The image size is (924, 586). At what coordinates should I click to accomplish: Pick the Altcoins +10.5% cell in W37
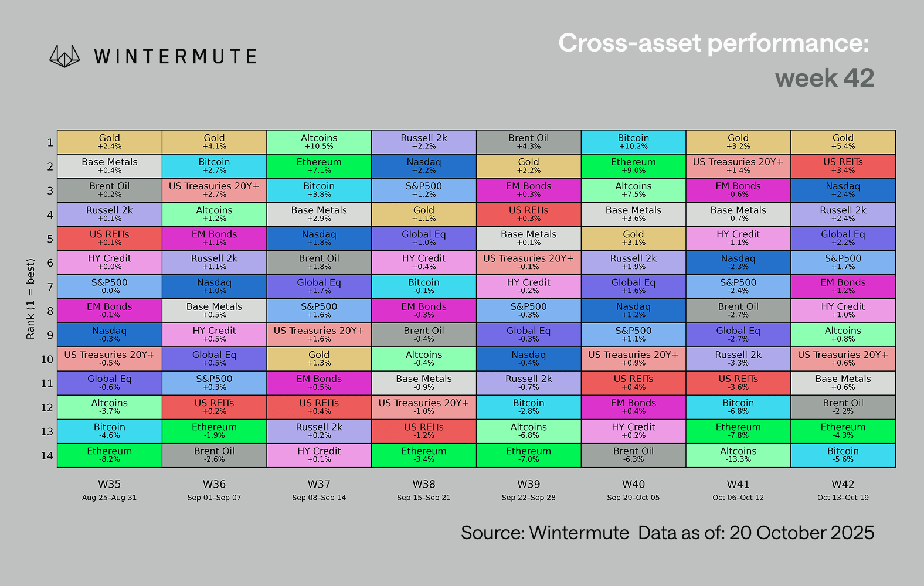[x=319, y=142]
